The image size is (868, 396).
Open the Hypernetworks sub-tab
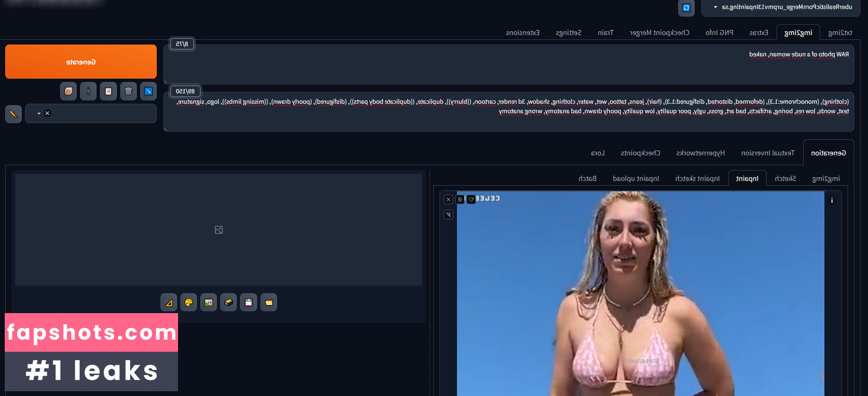700,153
